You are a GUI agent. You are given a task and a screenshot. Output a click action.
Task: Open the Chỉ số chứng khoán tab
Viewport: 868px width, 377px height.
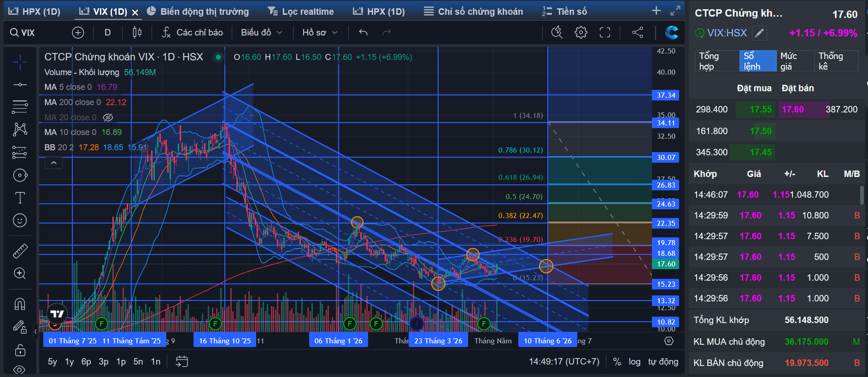point(473,12)
